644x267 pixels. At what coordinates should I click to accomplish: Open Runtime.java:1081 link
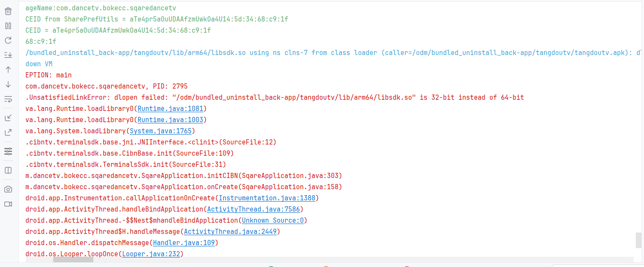(170, 108)
